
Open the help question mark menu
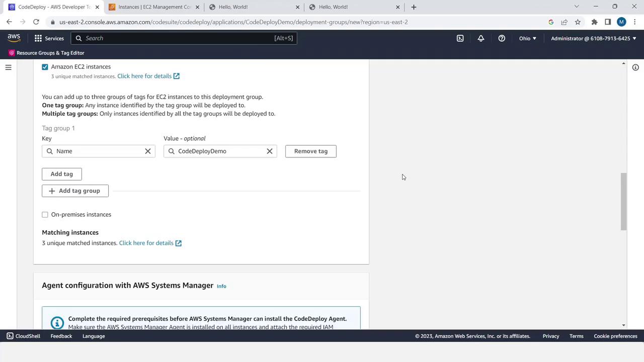(502, 38)
